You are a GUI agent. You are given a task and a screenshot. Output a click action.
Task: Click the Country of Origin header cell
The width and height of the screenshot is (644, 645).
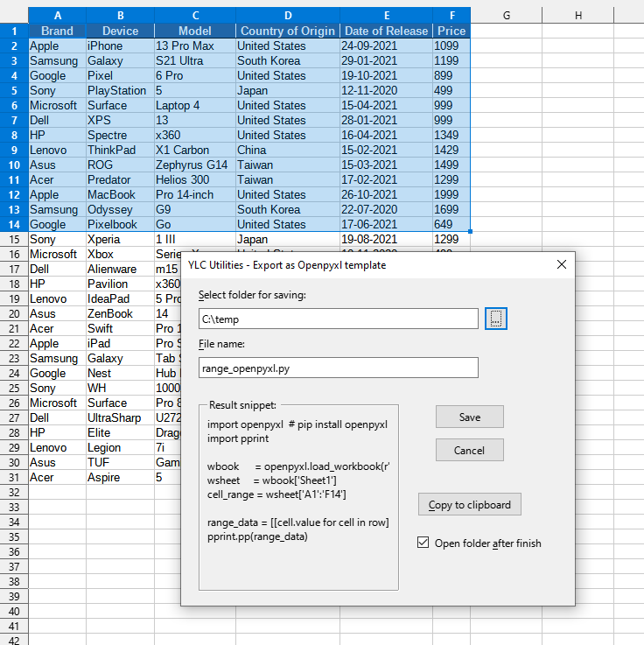pyautogui.click(x=288, y=31)
